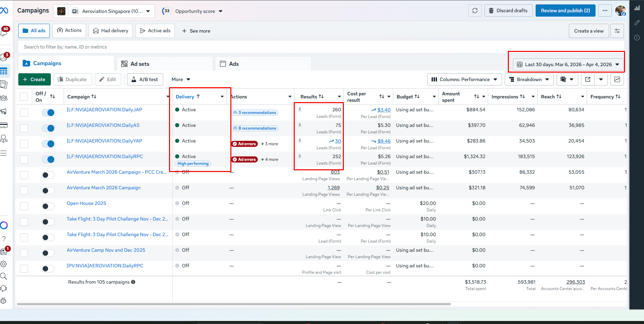Image resolution: width=644 pixels, height=324 pixels.
Task: Refresh the campaign data
Action: 475,11
